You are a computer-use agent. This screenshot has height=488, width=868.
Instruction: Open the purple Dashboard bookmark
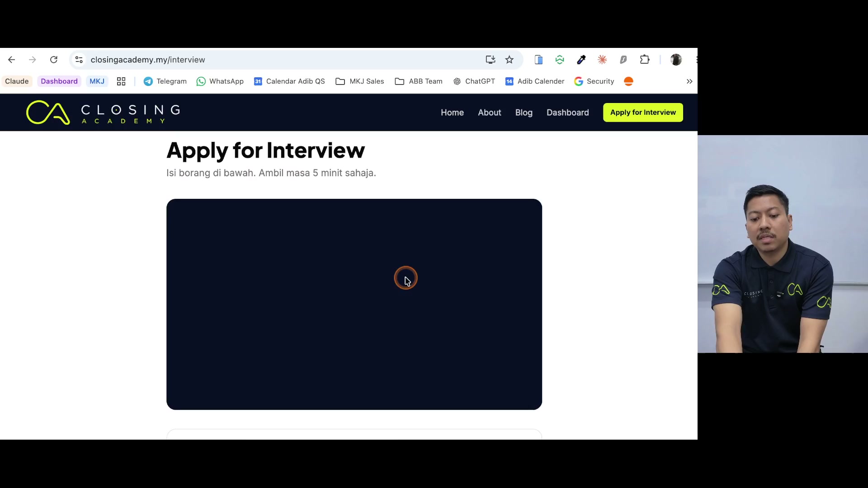(59, 81)
